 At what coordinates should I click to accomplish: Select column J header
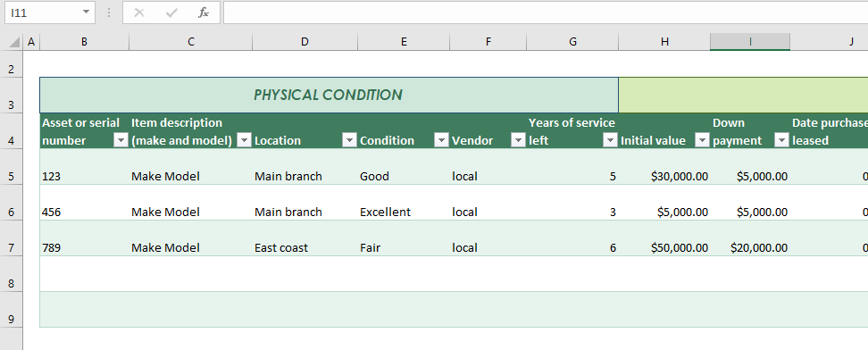(x=829, y=42)
